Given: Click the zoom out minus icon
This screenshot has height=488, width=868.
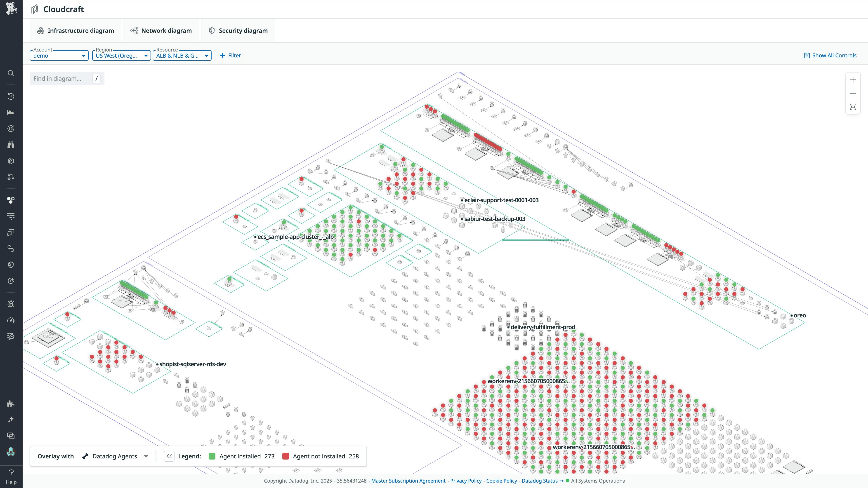Looking at the screenshot, I should coord(853,93).
